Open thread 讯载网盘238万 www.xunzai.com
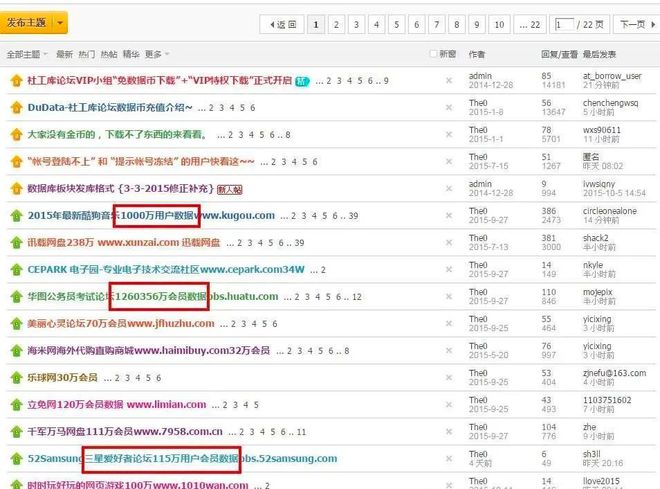 124,243
